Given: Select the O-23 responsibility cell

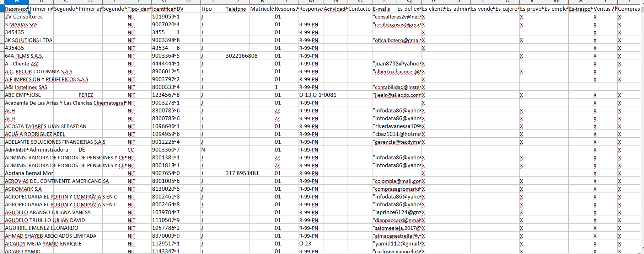Looking at the screenshot, I should click(x=311, y=244).
